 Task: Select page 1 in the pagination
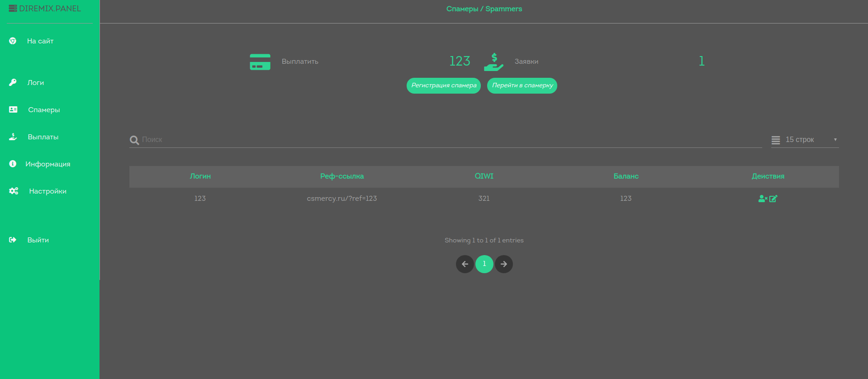click(484, 264)
